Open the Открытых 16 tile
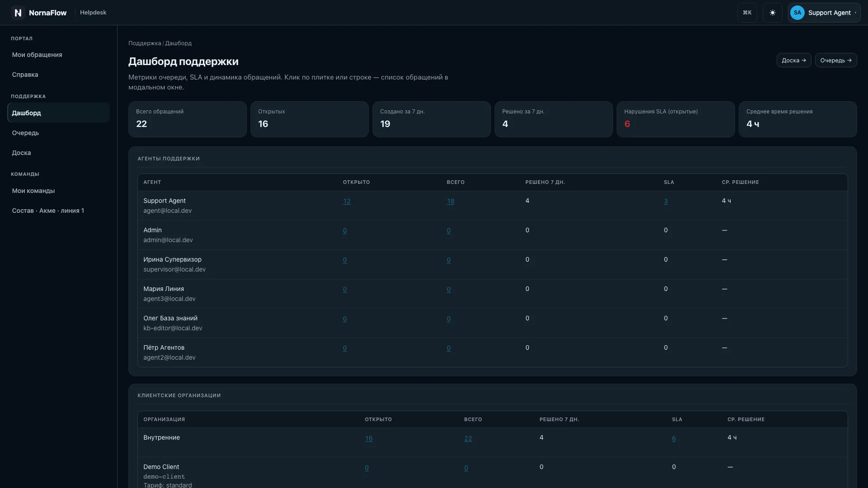The image size is (868, 488). tap(309, 119)
